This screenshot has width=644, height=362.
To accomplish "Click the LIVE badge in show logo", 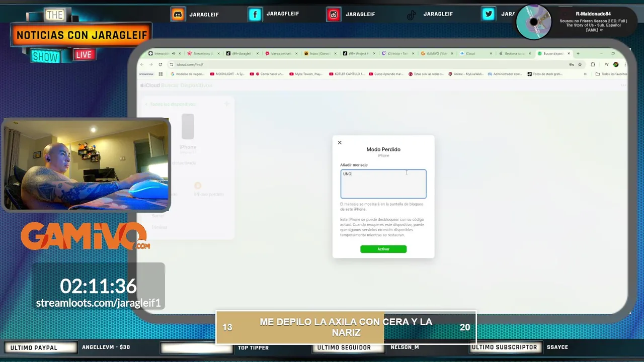I will [x=84, y=54].
